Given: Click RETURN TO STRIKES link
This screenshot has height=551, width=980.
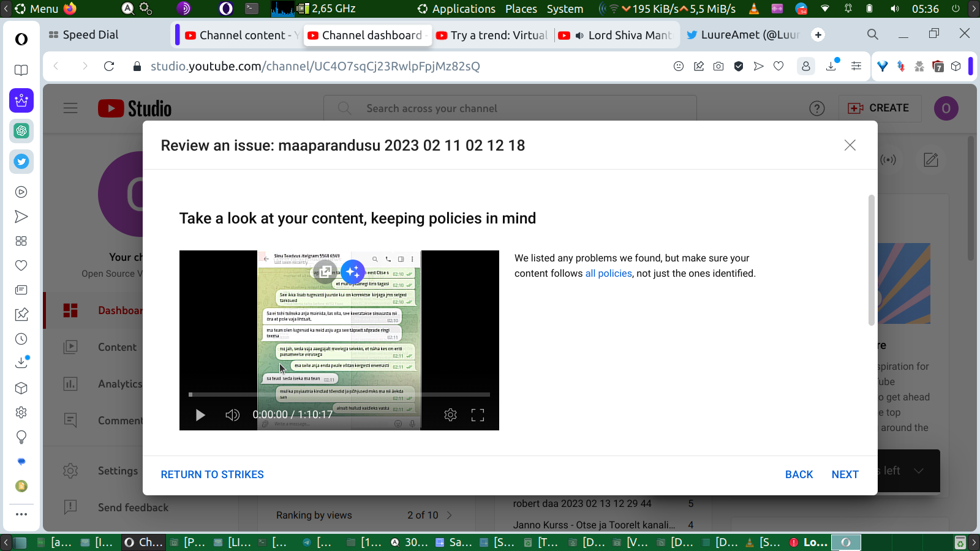Looking at the screenshot, I should pos(212,474).
